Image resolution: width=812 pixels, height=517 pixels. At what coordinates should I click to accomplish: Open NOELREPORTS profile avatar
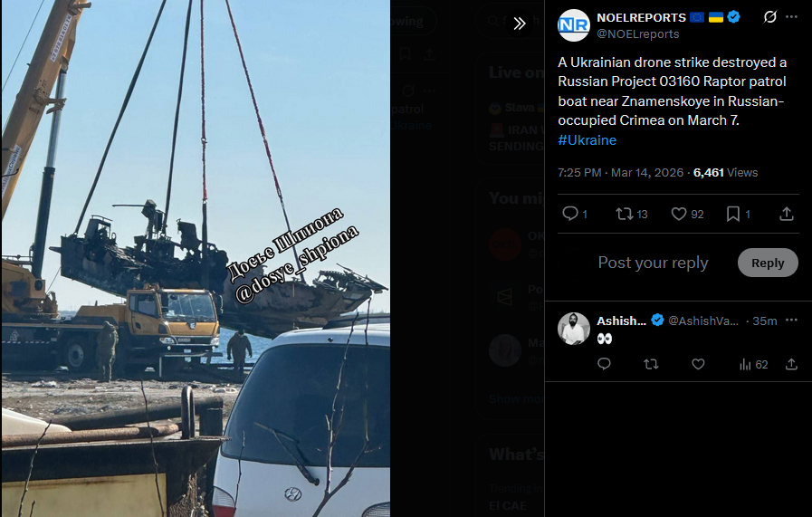(x=574, y=25)
